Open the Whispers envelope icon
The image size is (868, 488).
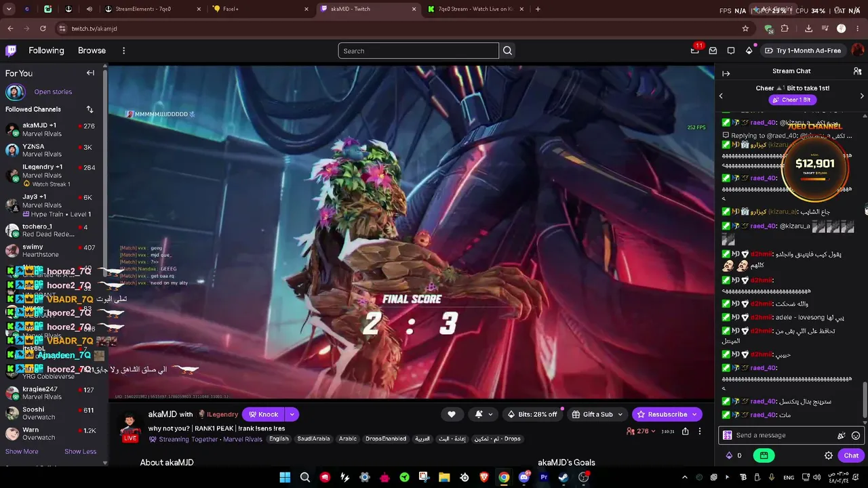point(713,51)
